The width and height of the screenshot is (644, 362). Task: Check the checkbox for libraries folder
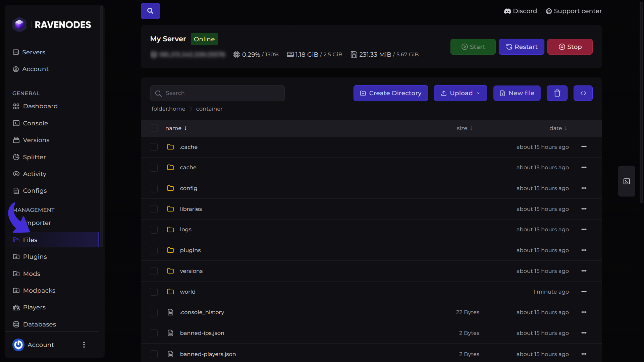coord(154,209)
